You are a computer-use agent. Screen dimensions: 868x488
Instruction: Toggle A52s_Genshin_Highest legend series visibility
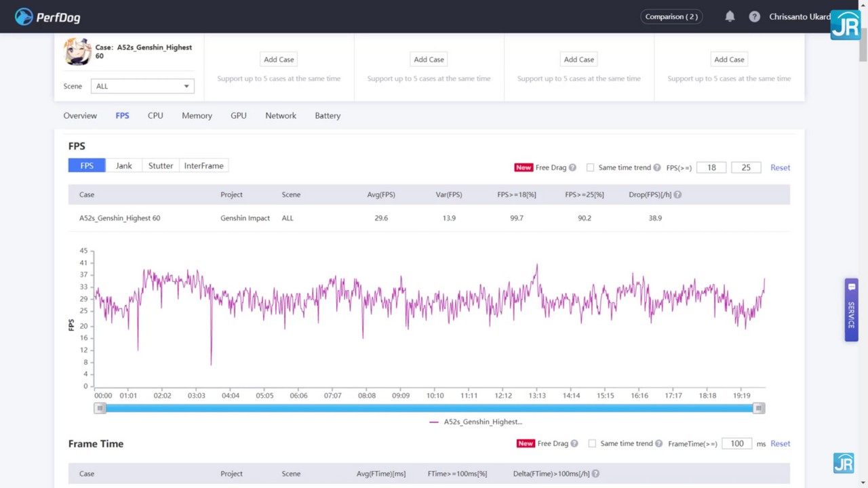coord(475,422)
